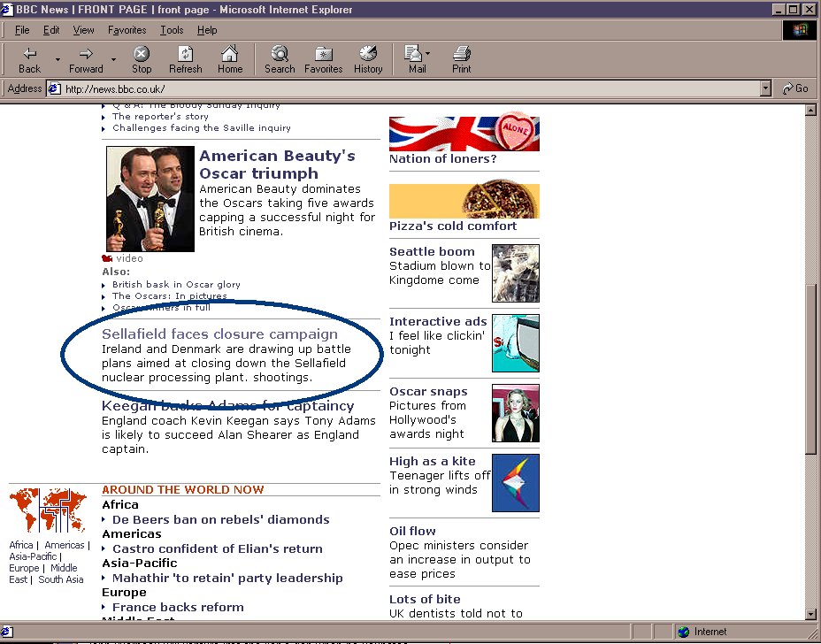
Task: Open De Beers ban on rebels' diamonds
Action: pos(221,519)
